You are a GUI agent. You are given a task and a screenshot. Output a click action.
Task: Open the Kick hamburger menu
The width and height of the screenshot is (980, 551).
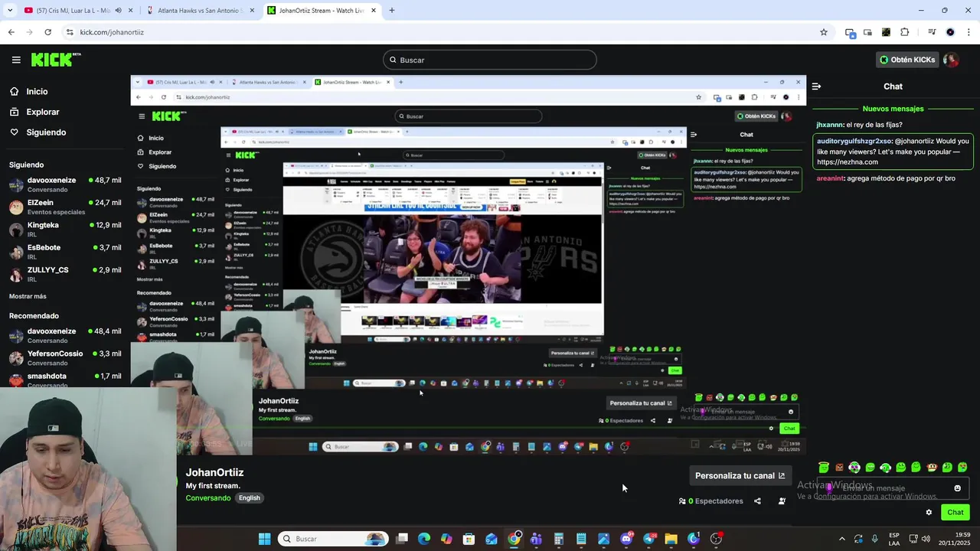click(x=16, y=60)
